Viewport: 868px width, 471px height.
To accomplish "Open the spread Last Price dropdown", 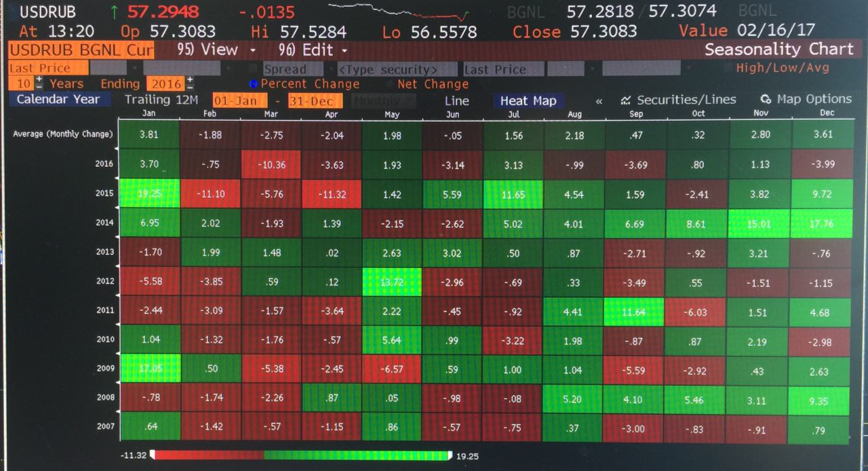I will pos(504,69).
